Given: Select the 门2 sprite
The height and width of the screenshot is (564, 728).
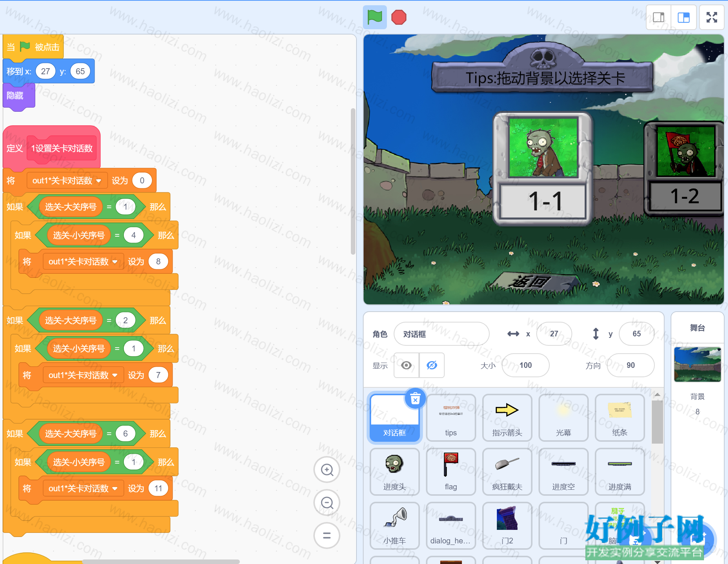Looking at the screenshot, I should pyautogui.click(x=507, y=526).
